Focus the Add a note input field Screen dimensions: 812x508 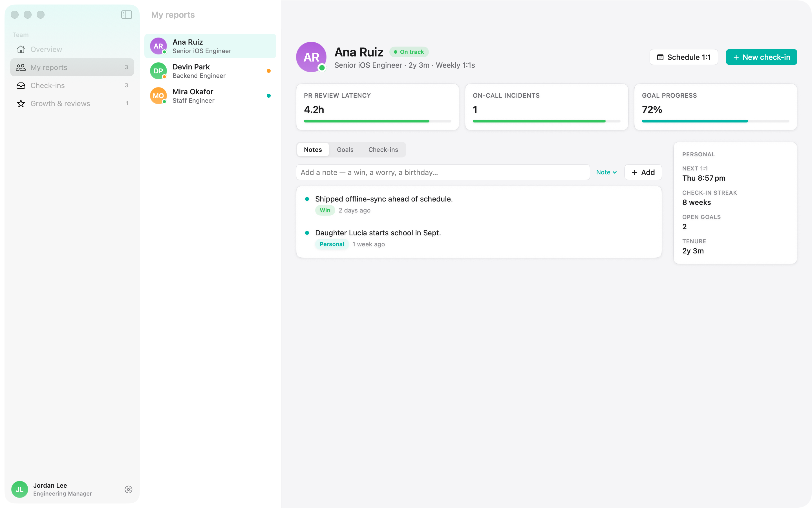click(443, 172)
